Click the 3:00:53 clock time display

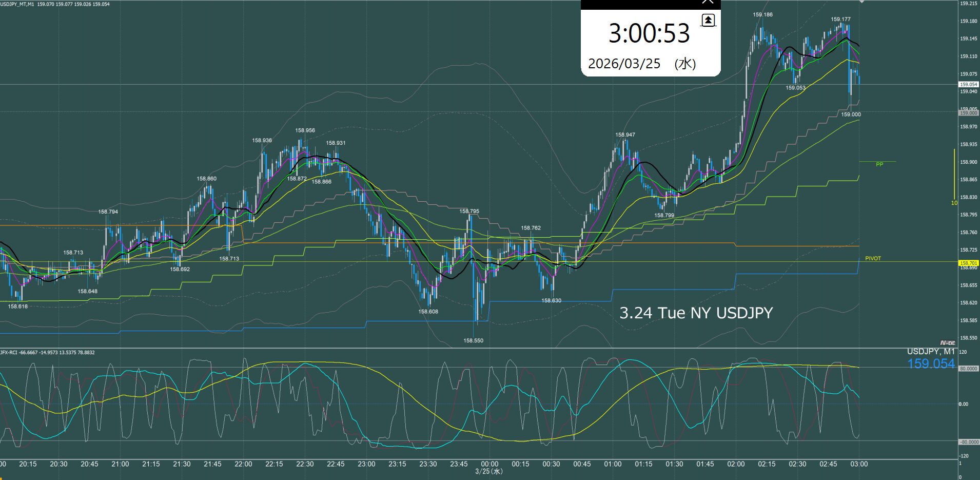649,34
